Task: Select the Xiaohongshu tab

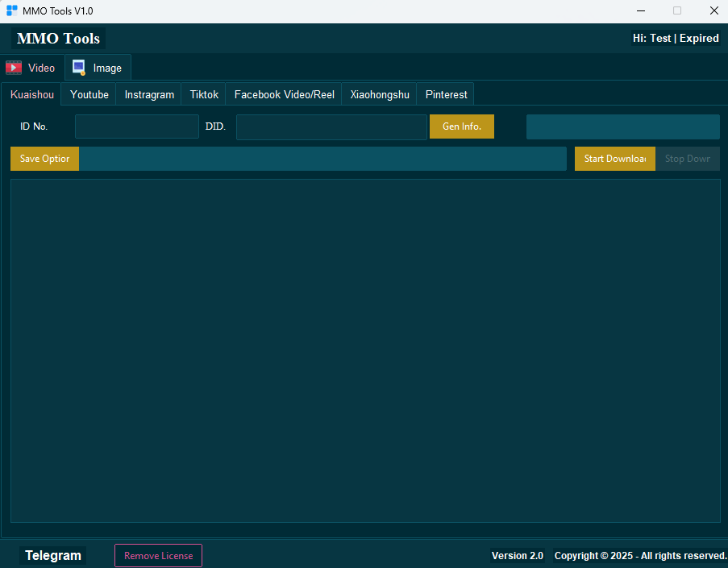Action: tap(380, 95)
